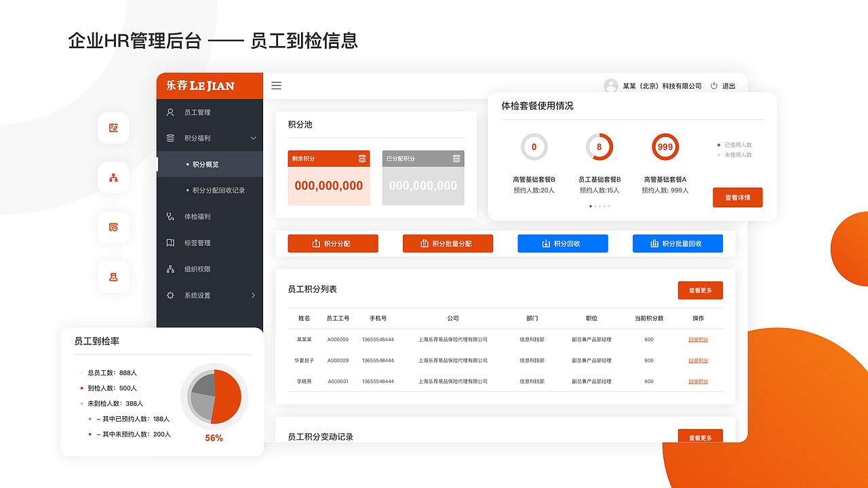Click the 已分配积分 value 000,000,000
This screenshot has height=488, width=868.
[423, 186]
